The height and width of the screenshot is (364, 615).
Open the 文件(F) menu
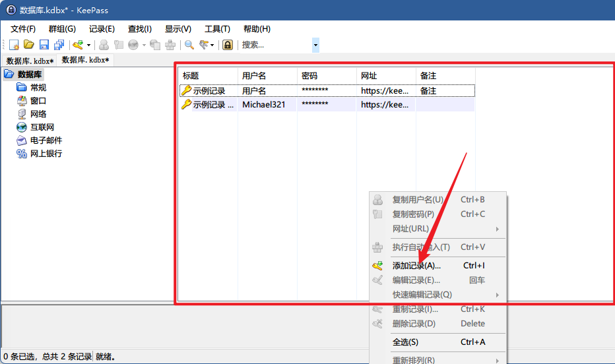pos(23,29)
